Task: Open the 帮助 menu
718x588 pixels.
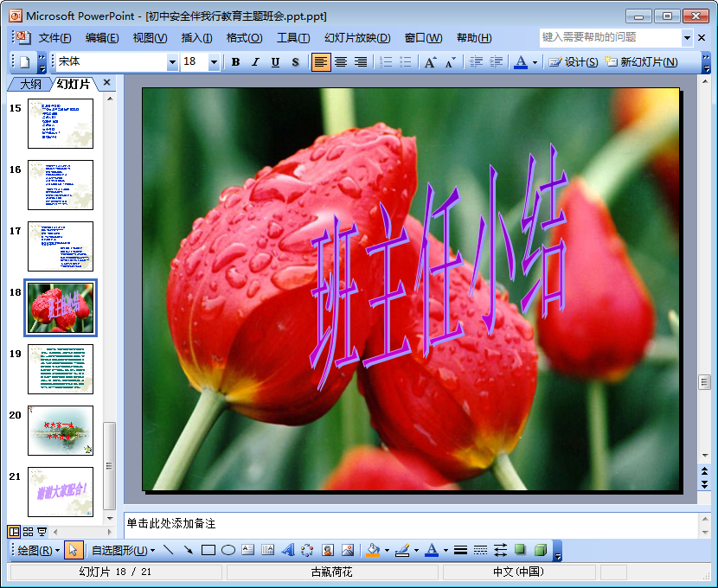Action: click(x=474, y=38)
